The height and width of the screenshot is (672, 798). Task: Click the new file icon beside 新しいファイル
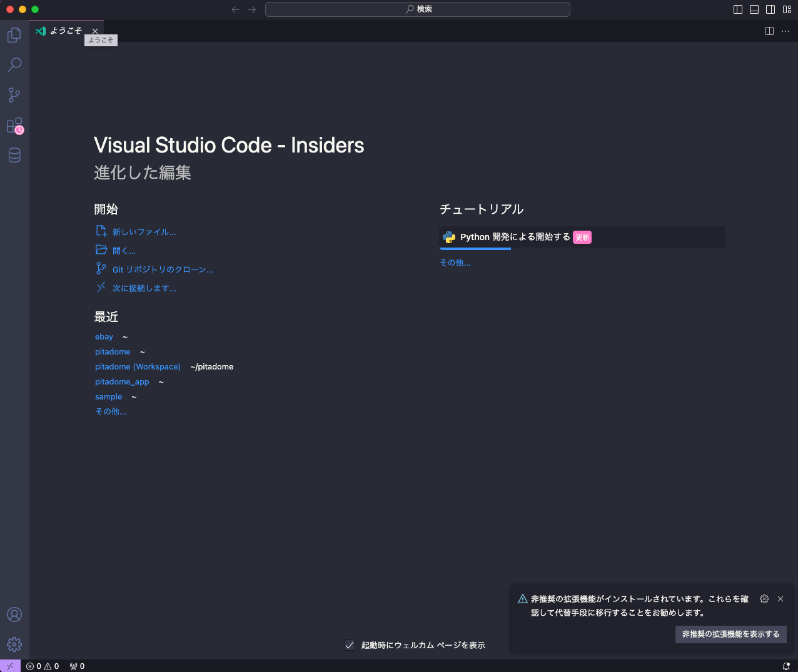[101, 231]
